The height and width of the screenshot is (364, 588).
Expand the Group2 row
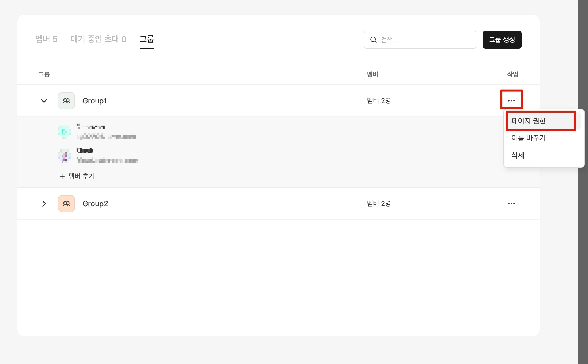(44, 204)
